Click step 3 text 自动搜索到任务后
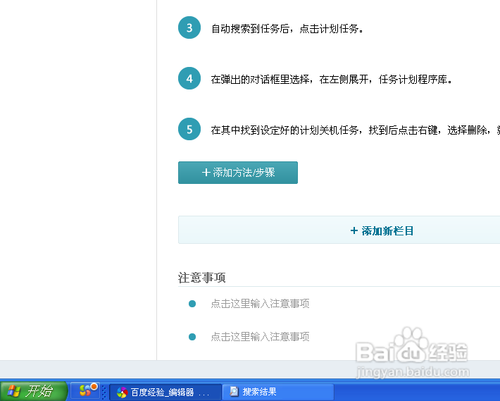Viewport: 500px width, 401px height. point(250,29)
